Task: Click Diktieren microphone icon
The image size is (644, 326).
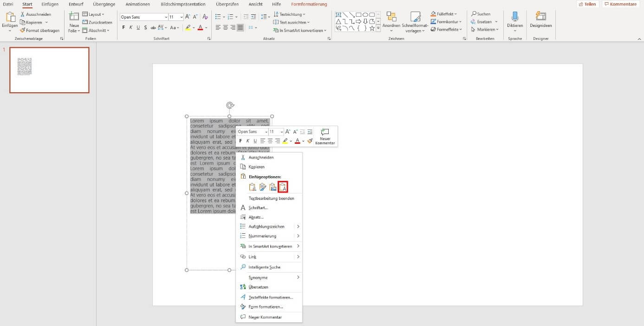Action: (x=515, y=17)
